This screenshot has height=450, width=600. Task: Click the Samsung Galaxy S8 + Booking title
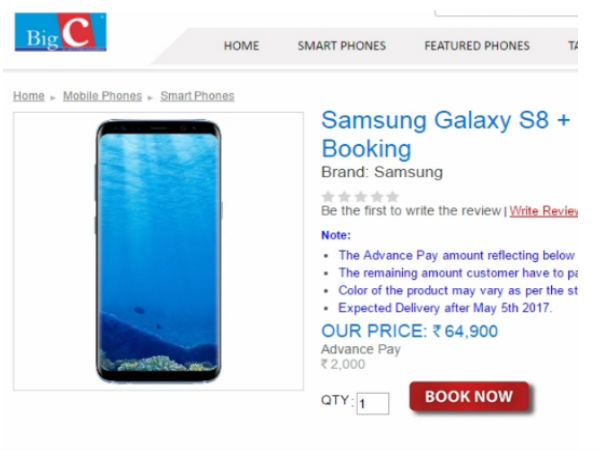445,135
